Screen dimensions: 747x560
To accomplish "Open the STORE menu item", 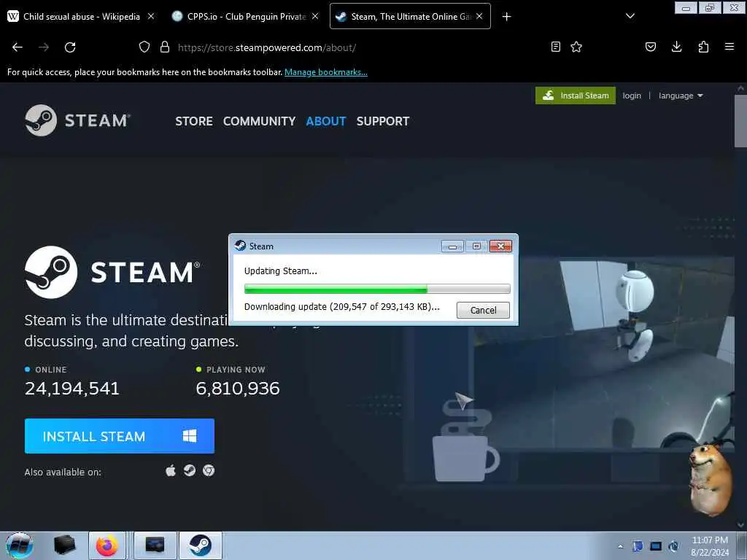I will [194, 121].
